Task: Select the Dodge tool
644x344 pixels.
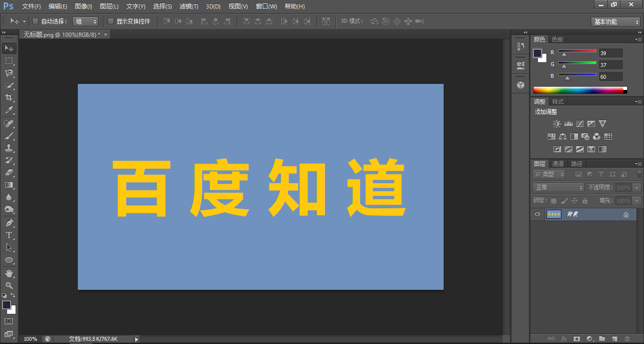Action: point(9,209)
